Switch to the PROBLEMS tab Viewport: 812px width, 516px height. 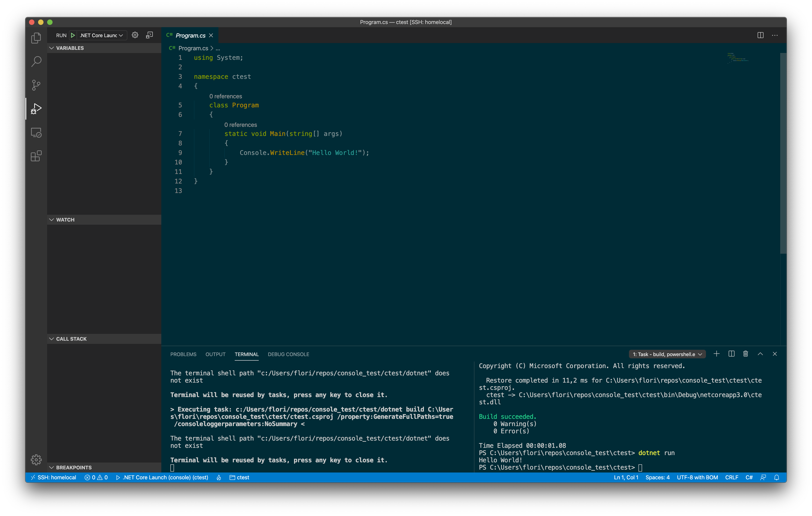[183, 354]
